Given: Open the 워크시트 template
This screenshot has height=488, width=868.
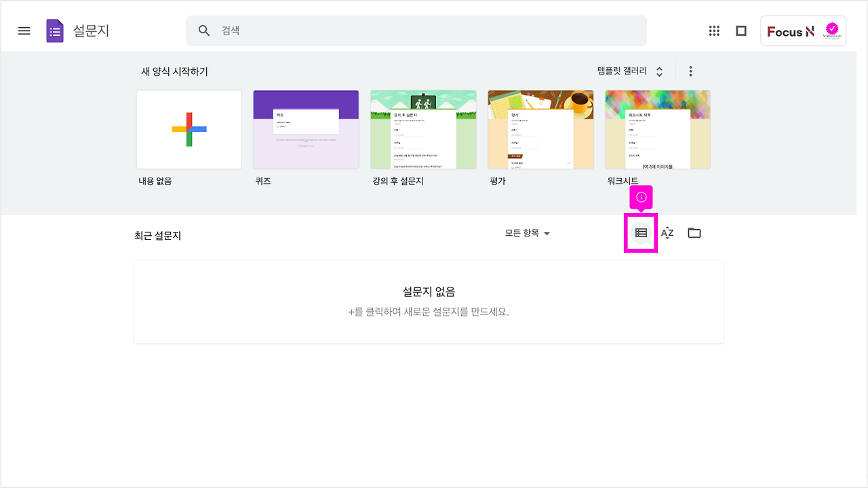Looking at the screenshot, I should click(658, 129).
